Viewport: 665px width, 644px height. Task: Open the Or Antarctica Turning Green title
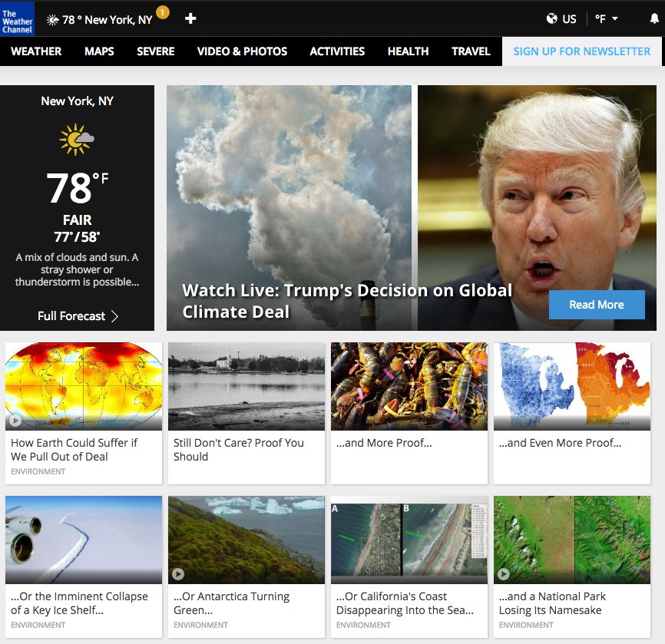pyautogui.click(x=231, y=603)
